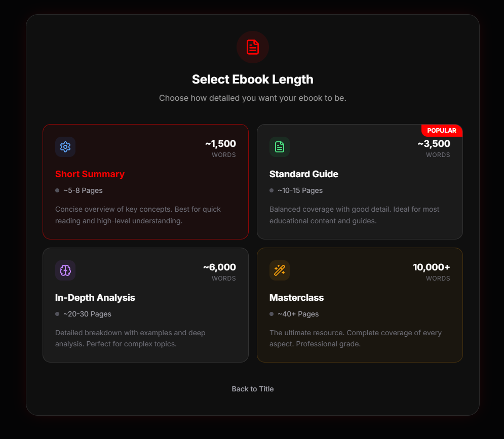Click the ~3,500 WORDS label
The image size is (504, 439).
(x=435, y=148)
